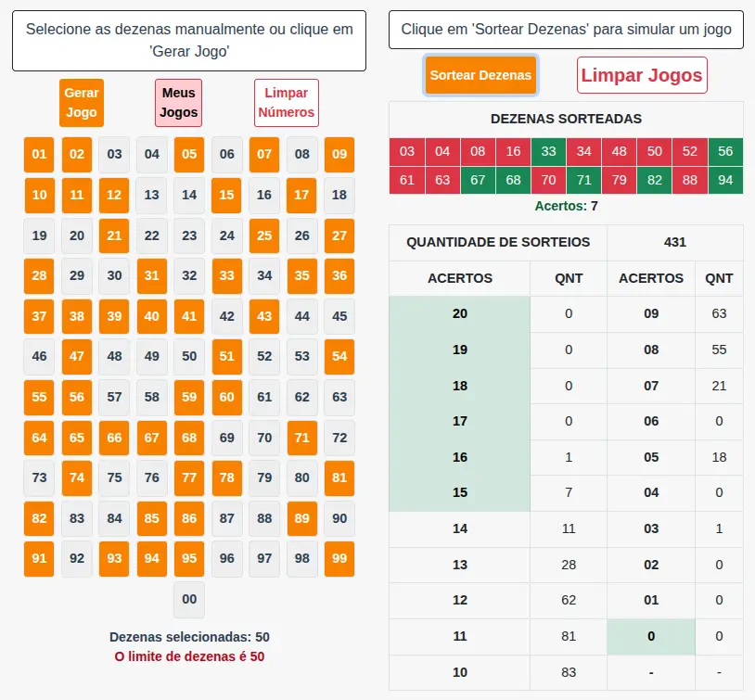Click red drawn number 03 in Dezenas Sorteadas
The height and width of the screenshot is (700, 755).
coord(406,151)
